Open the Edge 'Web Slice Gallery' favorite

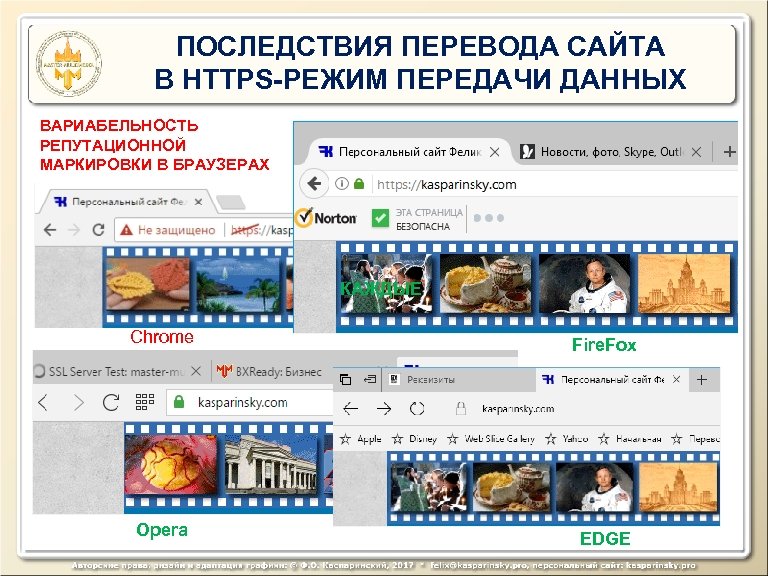(x=491, y=439)
